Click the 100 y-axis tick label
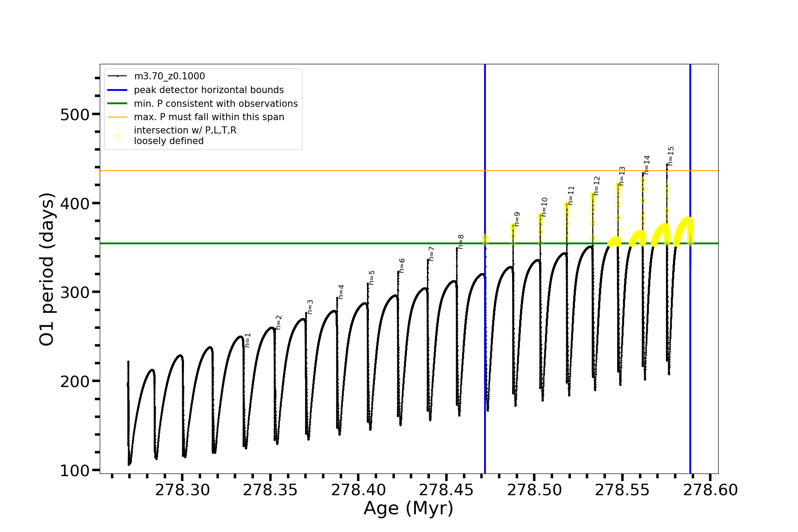798x532 pixels. (75, 470)
